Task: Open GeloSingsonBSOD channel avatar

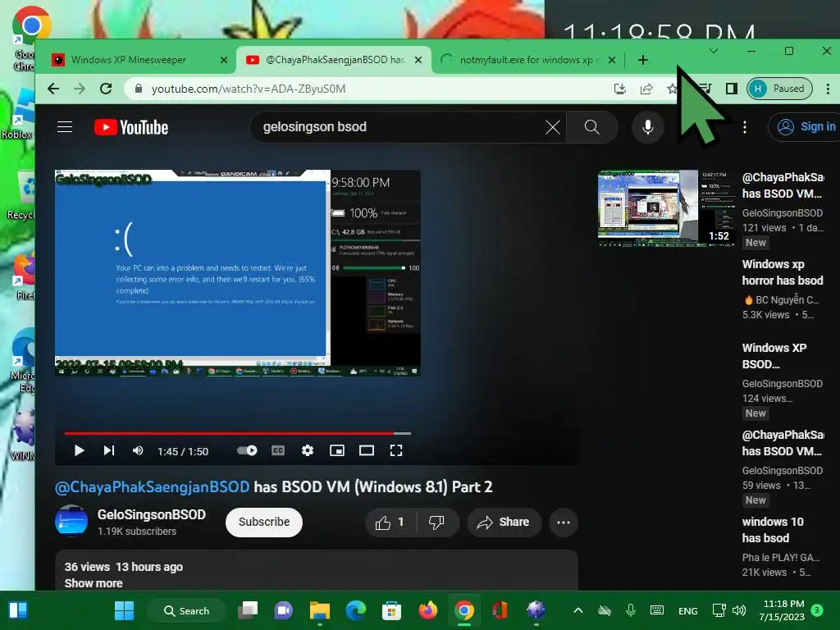Action: tap(71, 521)
